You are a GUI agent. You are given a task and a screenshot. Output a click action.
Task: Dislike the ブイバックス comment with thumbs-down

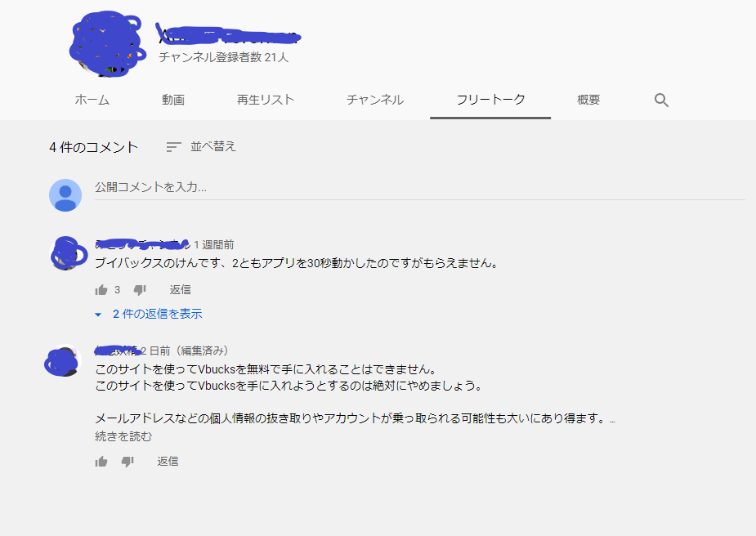(x=140, y=290)
